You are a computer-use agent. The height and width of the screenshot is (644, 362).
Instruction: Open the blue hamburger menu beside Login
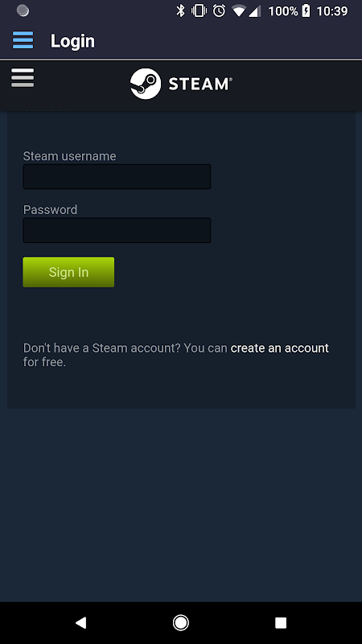(x=23, y=40)
